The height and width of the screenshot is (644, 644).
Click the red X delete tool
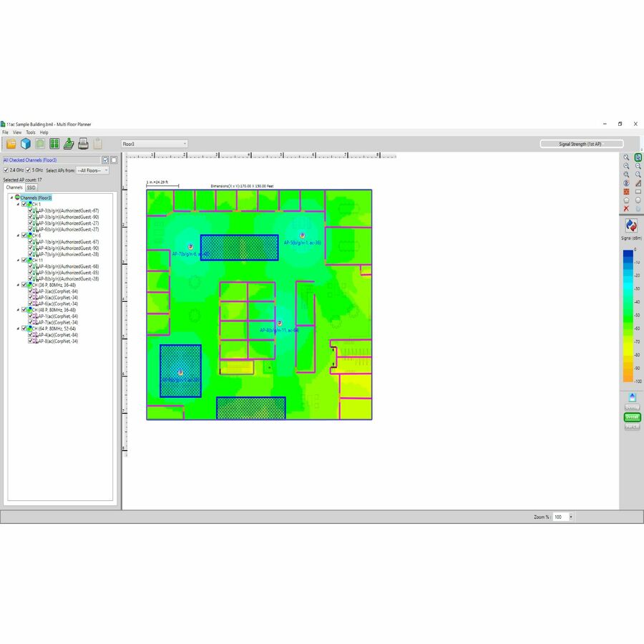(x=626, y=208)
